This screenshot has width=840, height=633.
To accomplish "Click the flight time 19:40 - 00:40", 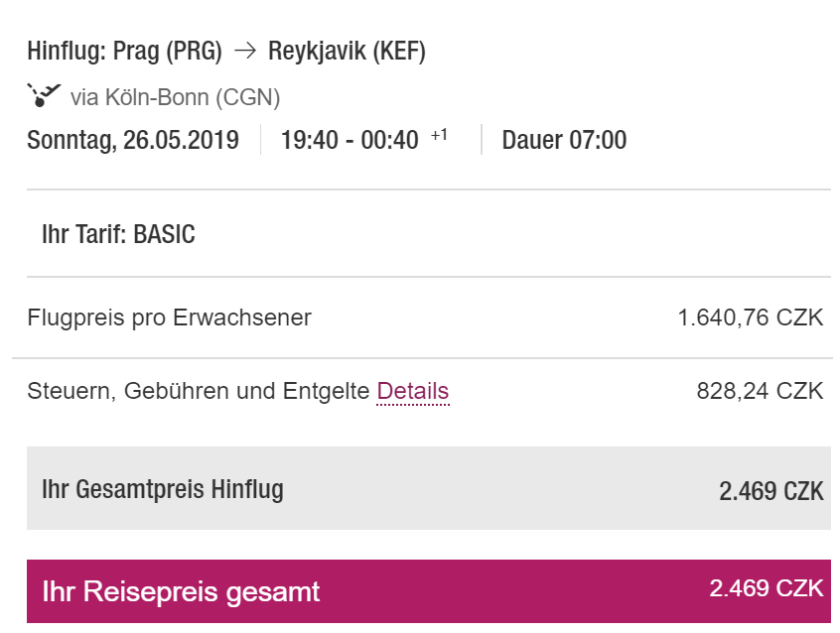I will click(x=349, y=140).
